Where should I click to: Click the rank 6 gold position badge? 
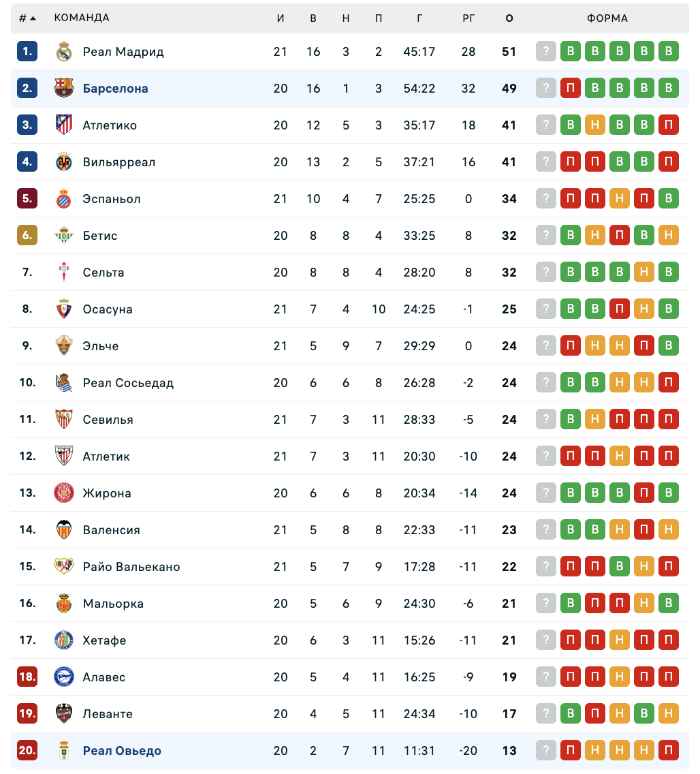[x=27, y=236]
